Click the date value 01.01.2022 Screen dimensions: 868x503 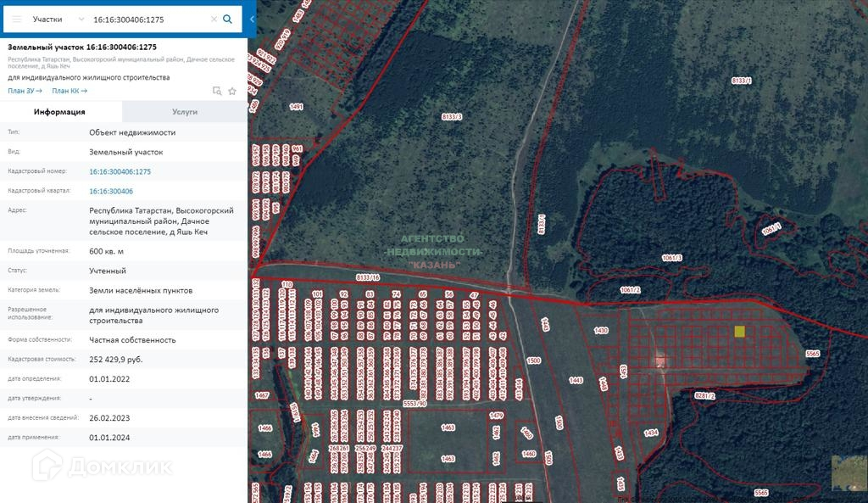click(109, 379)
